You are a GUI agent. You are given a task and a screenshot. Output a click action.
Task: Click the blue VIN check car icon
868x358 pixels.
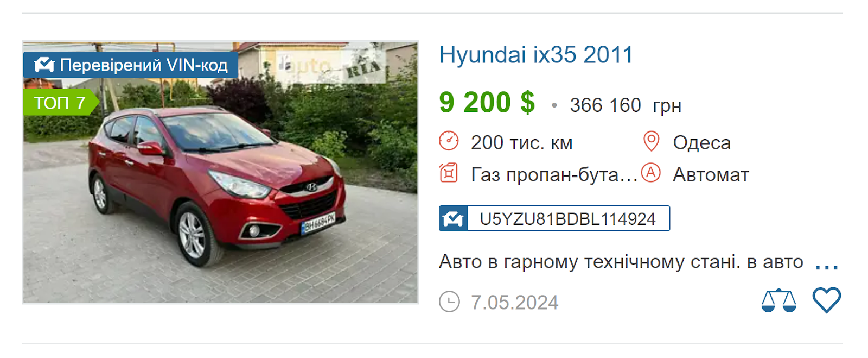pos(453,218)
